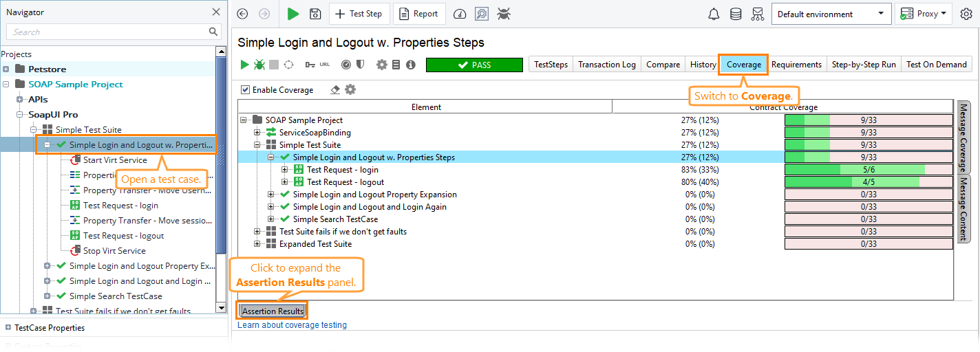Expand the APIs node in Navigator
The height and width of the screenshot is (352, 980).
(20, 100)
